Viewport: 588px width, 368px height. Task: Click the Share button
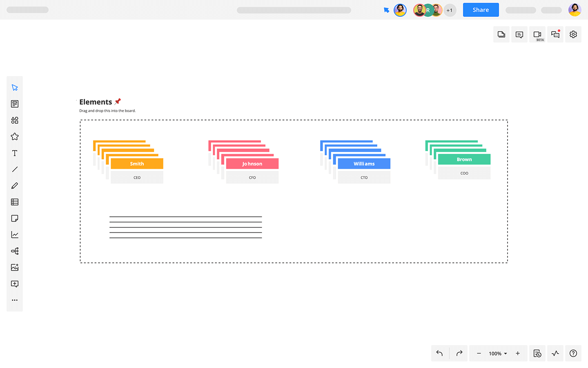point(481,10)
